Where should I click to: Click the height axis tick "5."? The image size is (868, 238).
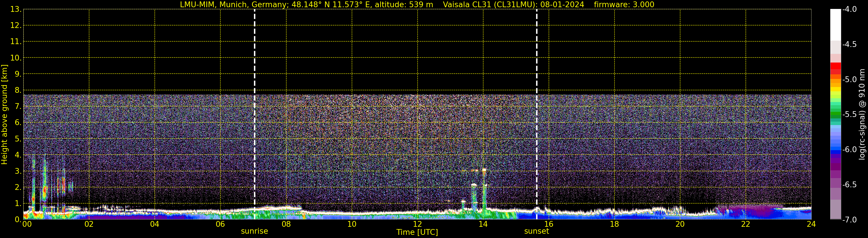click(18, 139)
